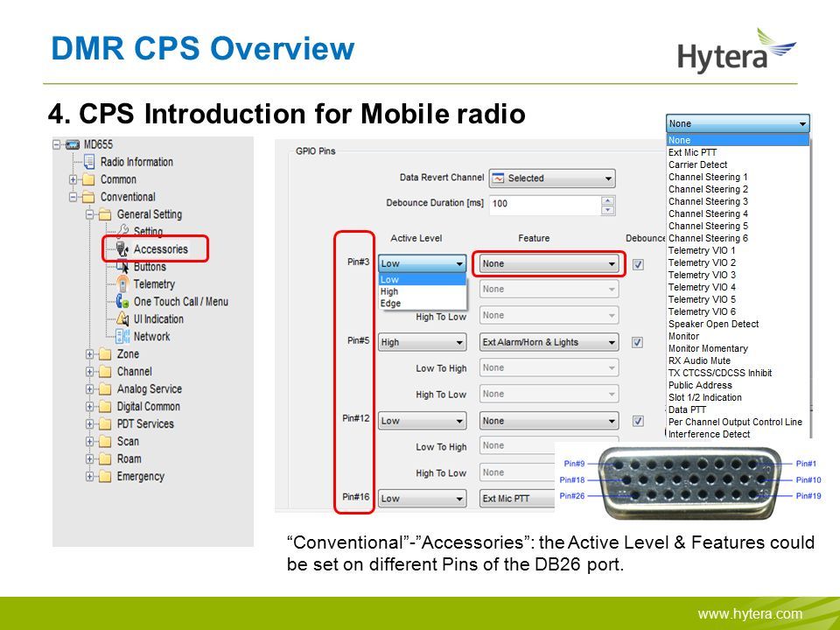
Task: Select the MD655 radio device icon
Action: [73, 144]
